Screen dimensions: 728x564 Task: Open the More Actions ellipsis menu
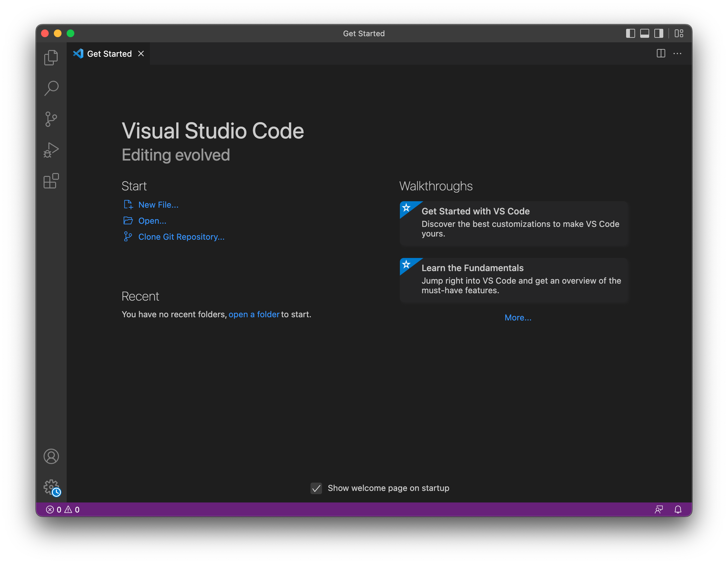[677, 54]
